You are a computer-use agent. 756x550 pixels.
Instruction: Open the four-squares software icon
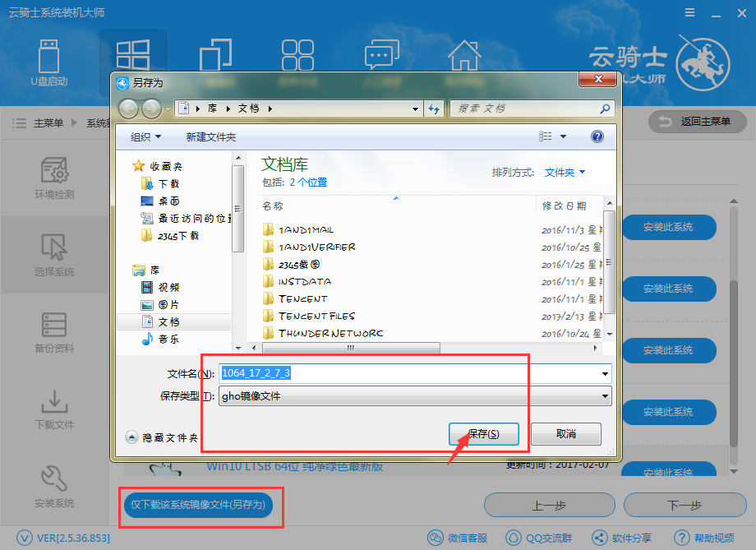[x=298, y=55]
